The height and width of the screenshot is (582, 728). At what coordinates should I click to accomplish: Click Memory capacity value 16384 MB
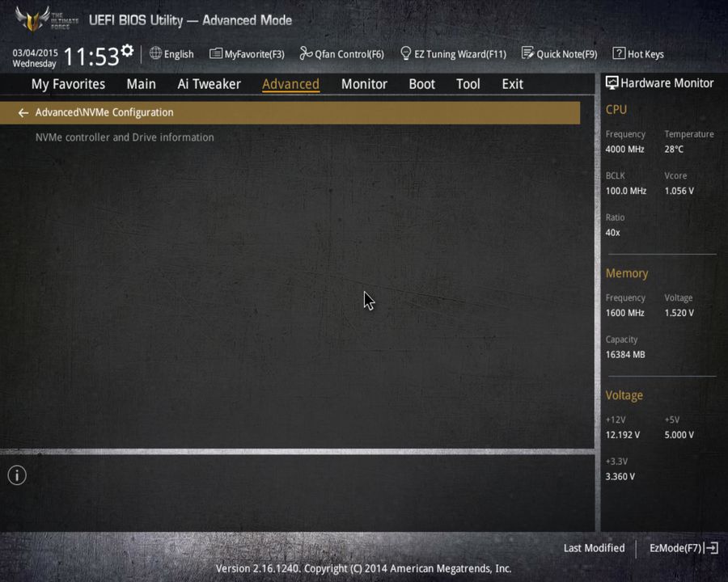click(625, 355)
